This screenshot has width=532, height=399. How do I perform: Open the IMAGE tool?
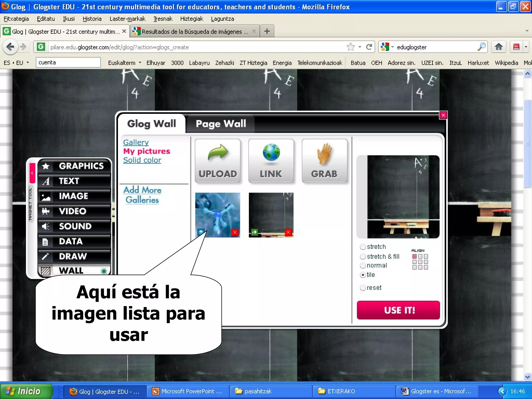point(75,196)
